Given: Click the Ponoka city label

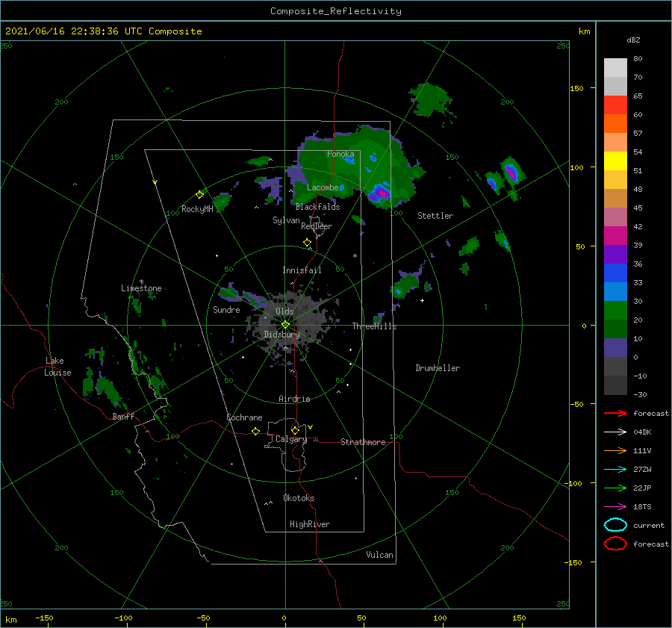Looking at the screenshot, I should point(340,154).
